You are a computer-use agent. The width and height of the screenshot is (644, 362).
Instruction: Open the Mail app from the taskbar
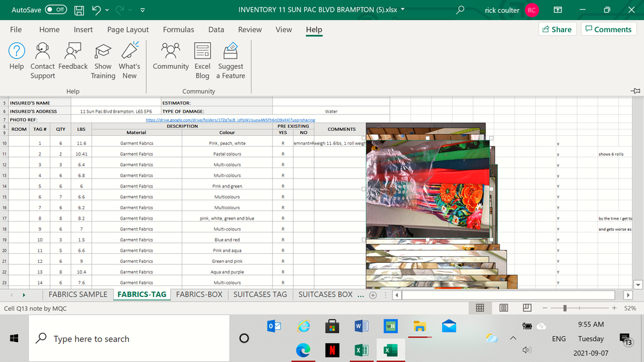coord(449,327)
